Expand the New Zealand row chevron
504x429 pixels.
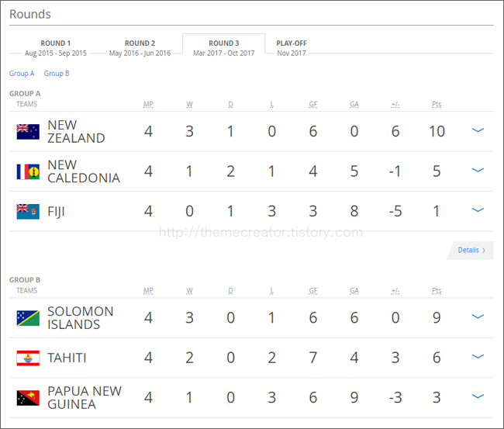[478, 130]
